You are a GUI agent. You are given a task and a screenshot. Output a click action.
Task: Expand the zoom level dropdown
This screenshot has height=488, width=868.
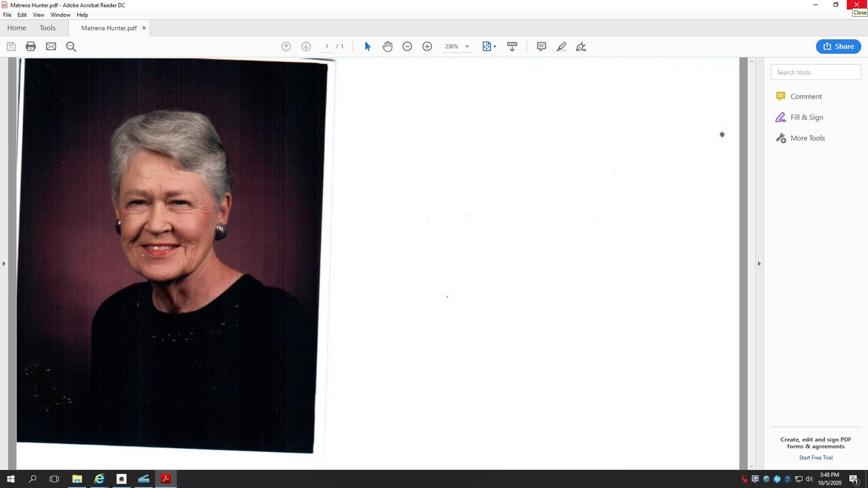tap(466, 46)
